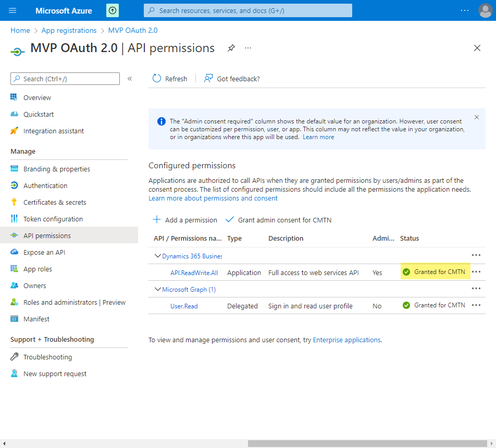The height and width of the screenshot is (448, 496).
Task: Open the Azure portal hamburger menu
Action: coord(13,10)
